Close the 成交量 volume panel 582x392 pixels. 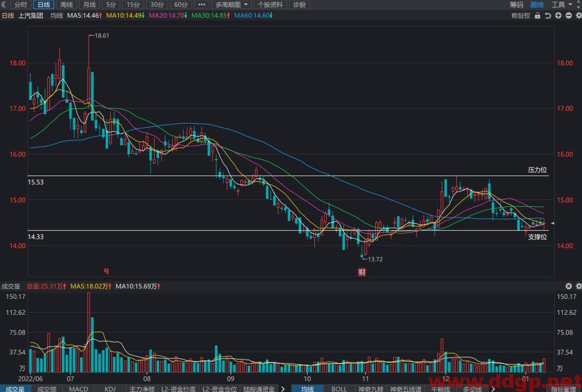(x=568, y=286)
